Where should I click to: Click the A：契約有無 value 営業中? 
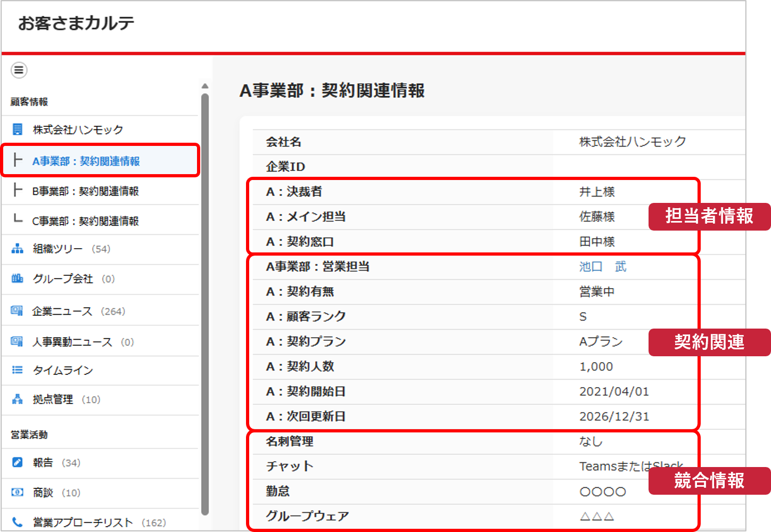597,292
